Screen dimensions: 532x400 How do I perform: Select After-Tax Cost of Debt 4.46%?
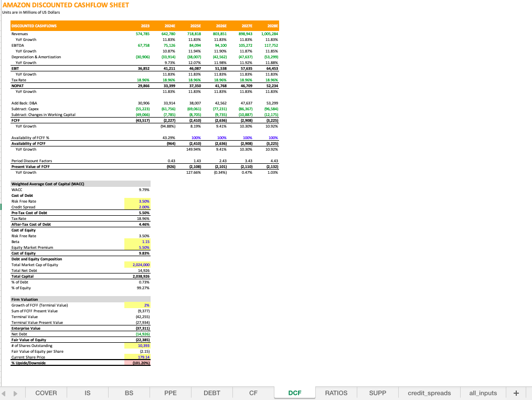[x=144, y=225]
